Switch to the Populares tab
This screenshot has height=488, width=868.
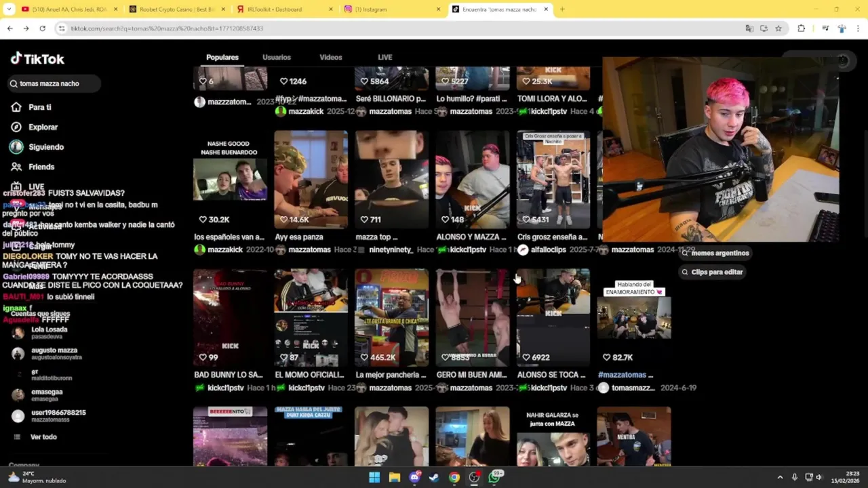222,58
